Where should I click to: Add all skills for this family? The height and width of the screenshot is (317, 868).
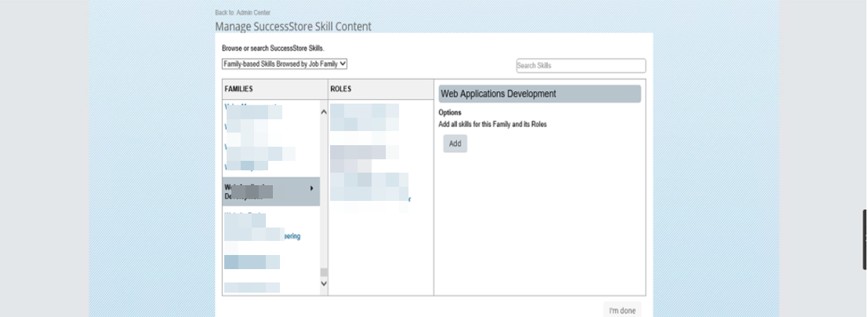[x=455, y=144]
